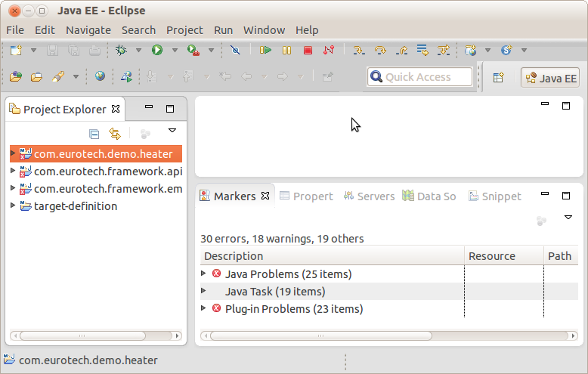Click the Step Into icon
Screen dimensions: 588x374
(x=359, y=50)
